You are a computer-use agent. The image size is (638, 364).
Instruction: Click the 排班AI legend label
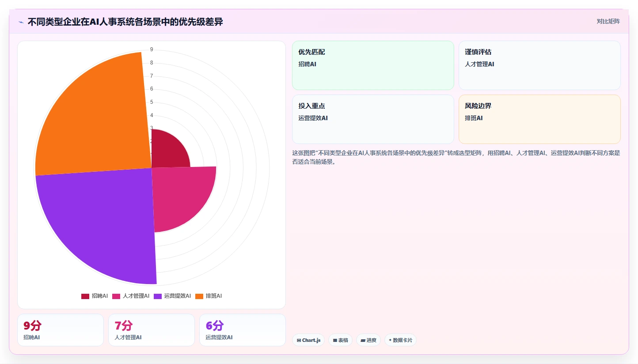click(214, 296)
